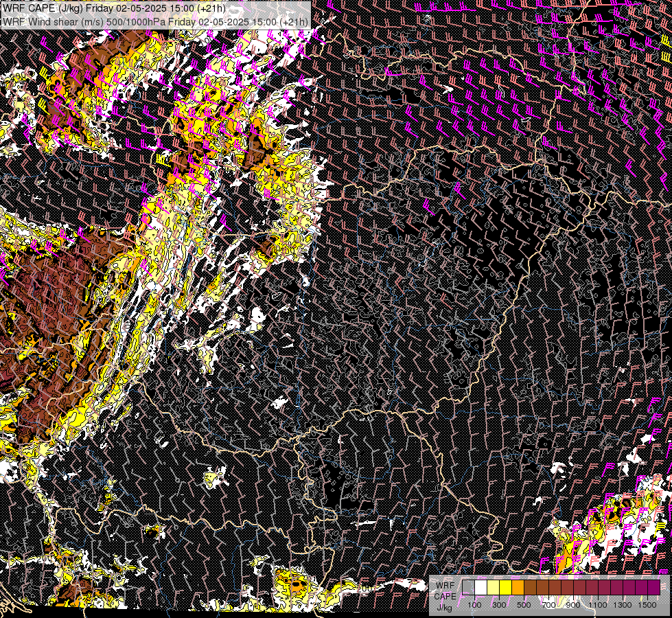Click the 300 legend value

tap(499, 605)
